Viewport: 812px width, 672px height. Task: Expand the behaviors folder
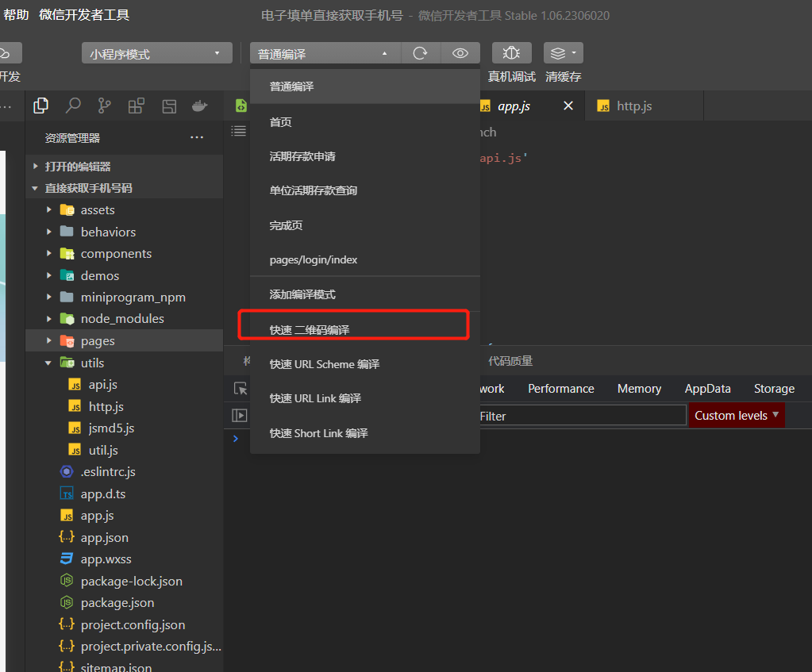coord(125,232)
